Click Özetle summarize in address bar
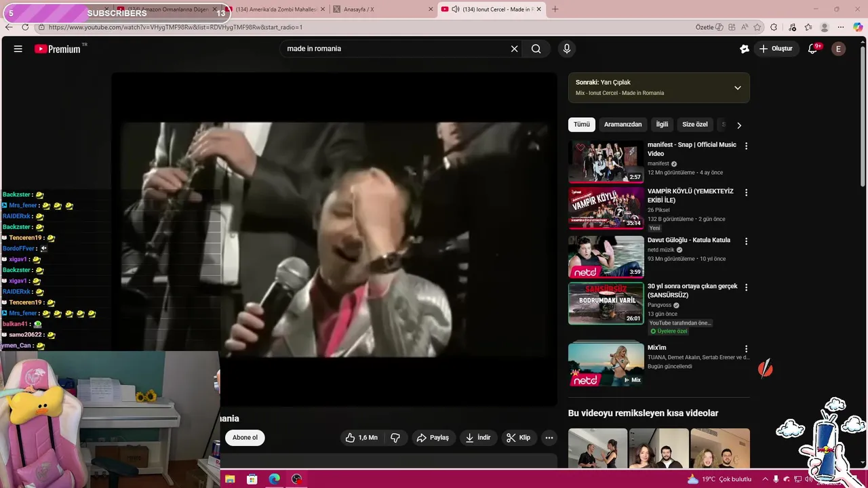Viewport: 868px width, 488px height. click(709, 27)
